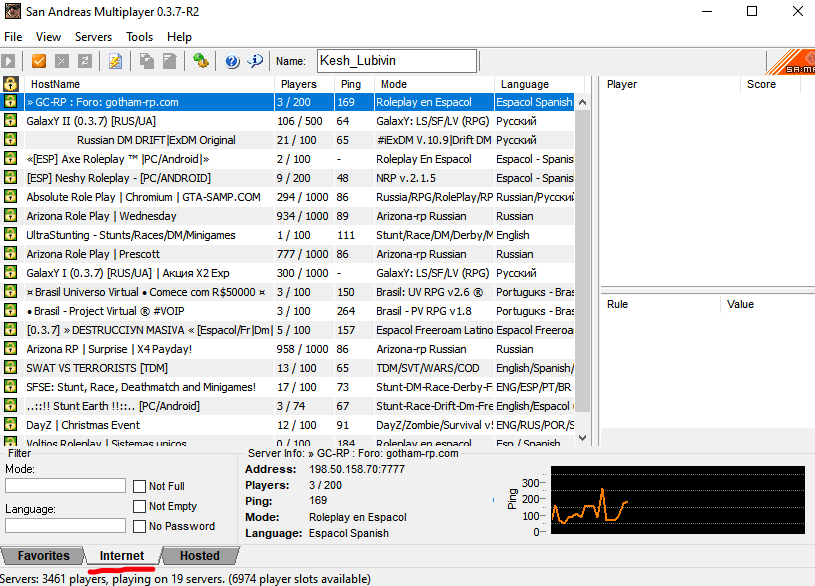Open the Servers menu
815x586 pixels.
[x=93, y=37]
